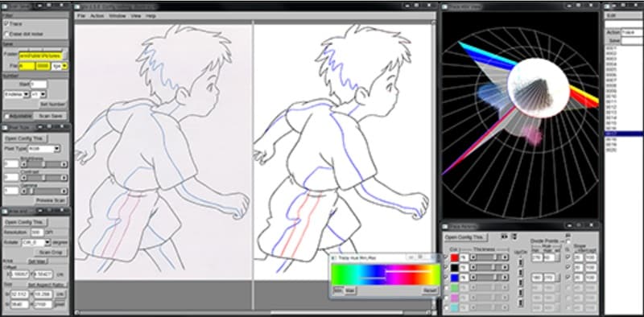This screenshot has width=644, height=317.
Task: Click the vertical swap arrows icon in trace parameters
Action: point(514,237)
